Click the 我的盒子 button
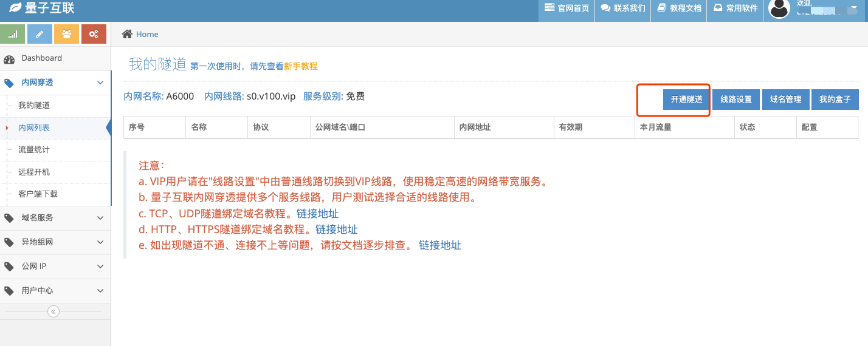 click(835, 100)
